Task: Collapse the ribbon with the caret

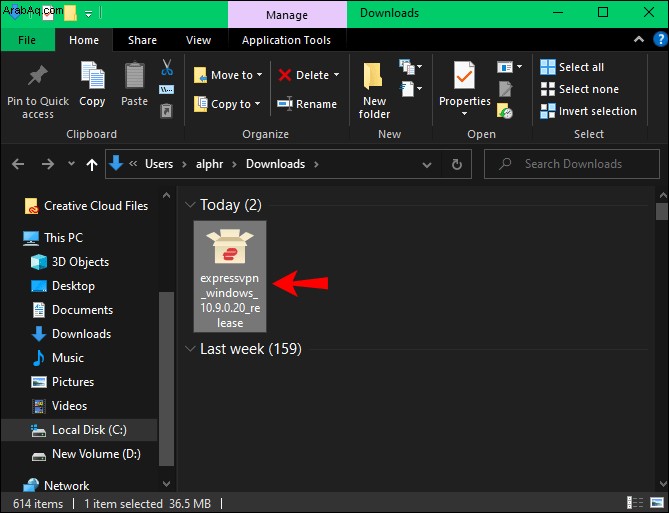Action: tap(639, 39)
